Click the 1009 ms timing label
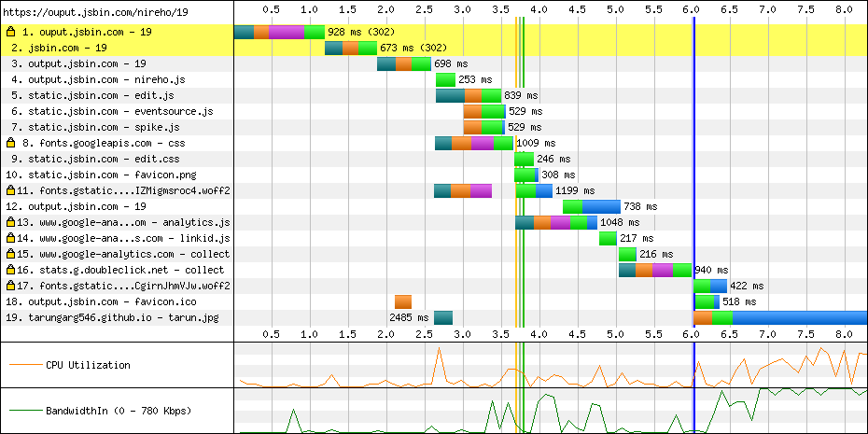Viewport: 868px width, 434px height. coord(536,144)
